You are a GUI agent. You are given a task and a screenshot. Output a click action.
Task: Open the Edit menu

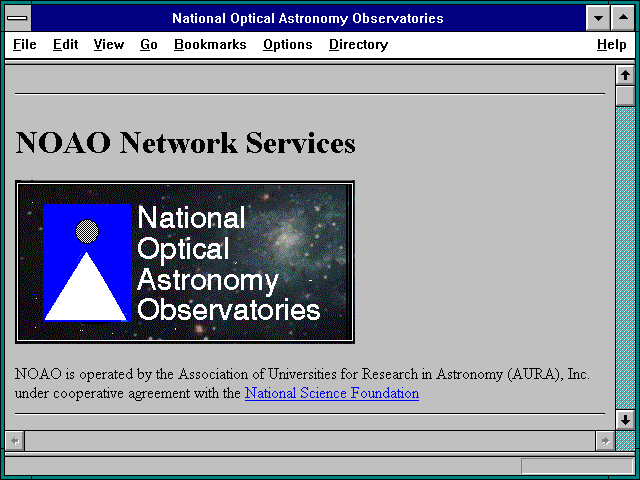pyautogui.click(x=65, y=44)
